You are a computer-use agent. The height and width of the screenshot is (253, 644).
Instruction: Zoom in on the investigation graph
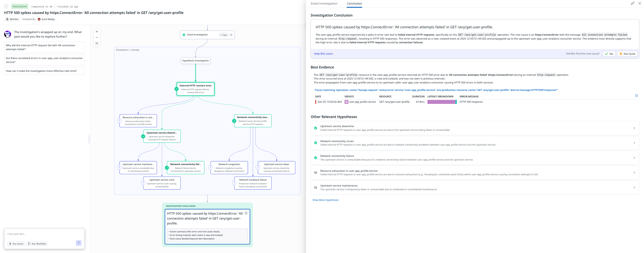click(x=97, y=31)
